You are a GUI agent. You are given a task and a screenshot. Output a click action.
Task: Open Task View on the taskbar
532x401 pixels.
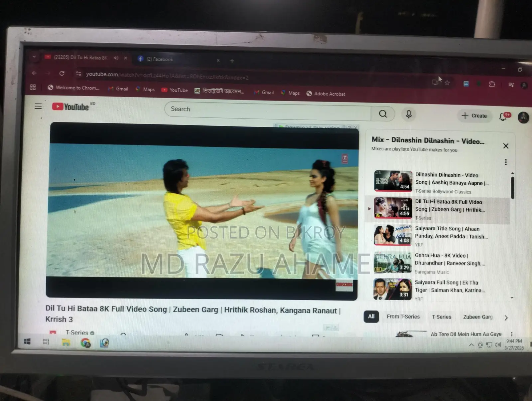[x=46, y=342]
